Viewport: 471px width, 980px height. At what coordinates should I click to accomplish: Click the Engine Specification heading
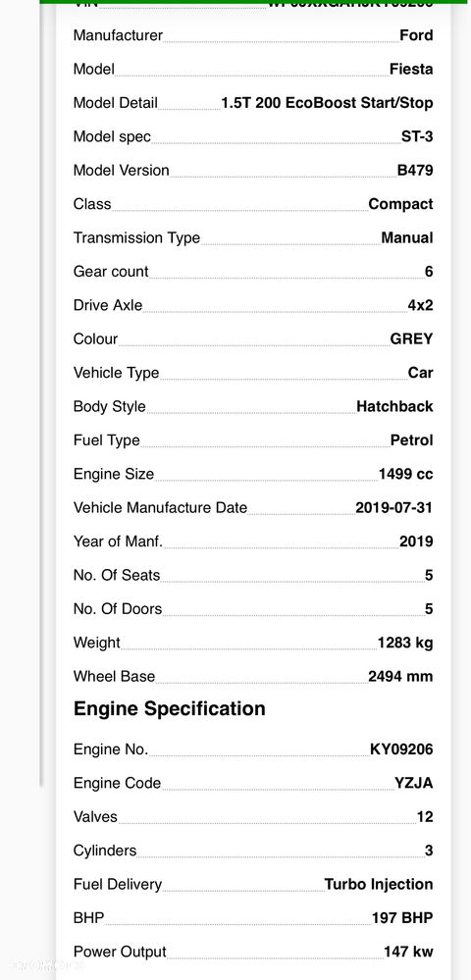170,708
